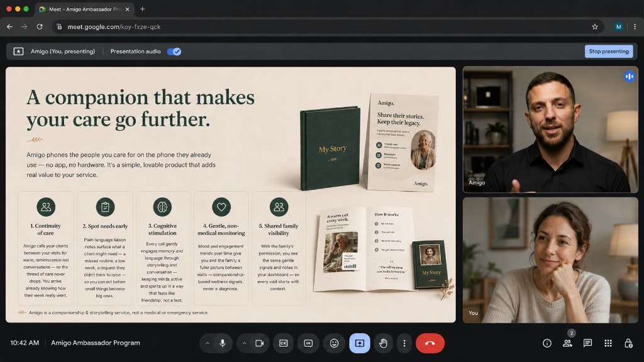Select the Meet - Amigo Ambassador tab
This screenshot has height=362, width=644.
point(84,9)
